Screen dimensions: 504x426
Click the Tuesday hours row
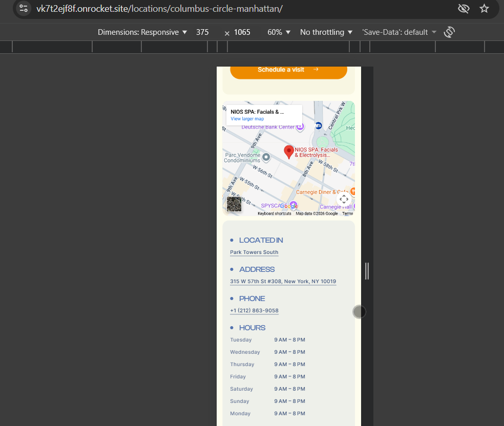pyautogui.click(x=267, y=340)
